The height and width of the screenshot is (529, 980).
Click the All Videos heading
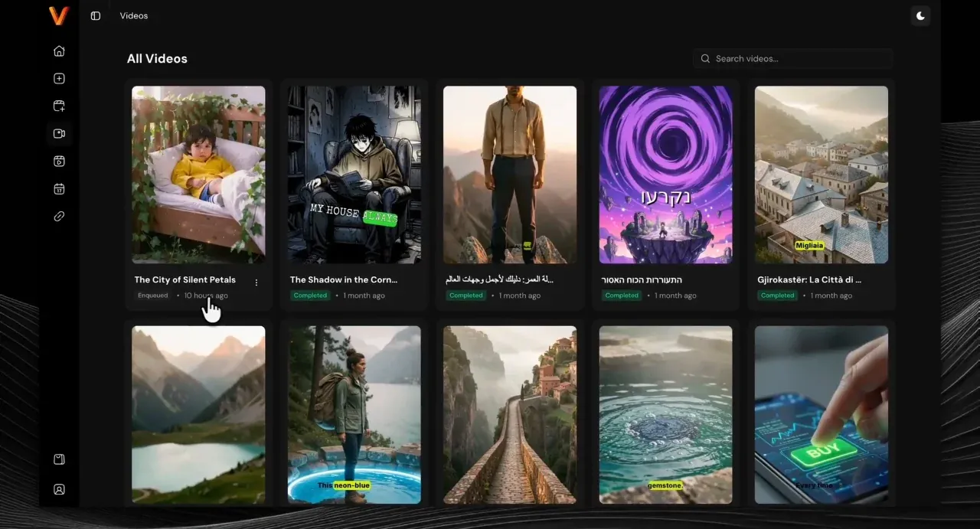[x=157, y=59]
